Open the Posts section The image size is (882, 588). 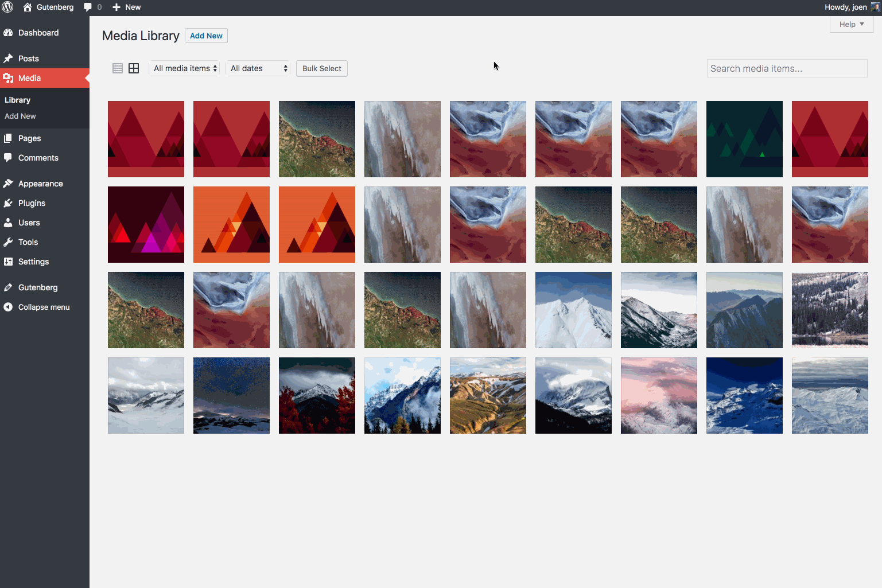pyautogui.click(x=30, y=58)
